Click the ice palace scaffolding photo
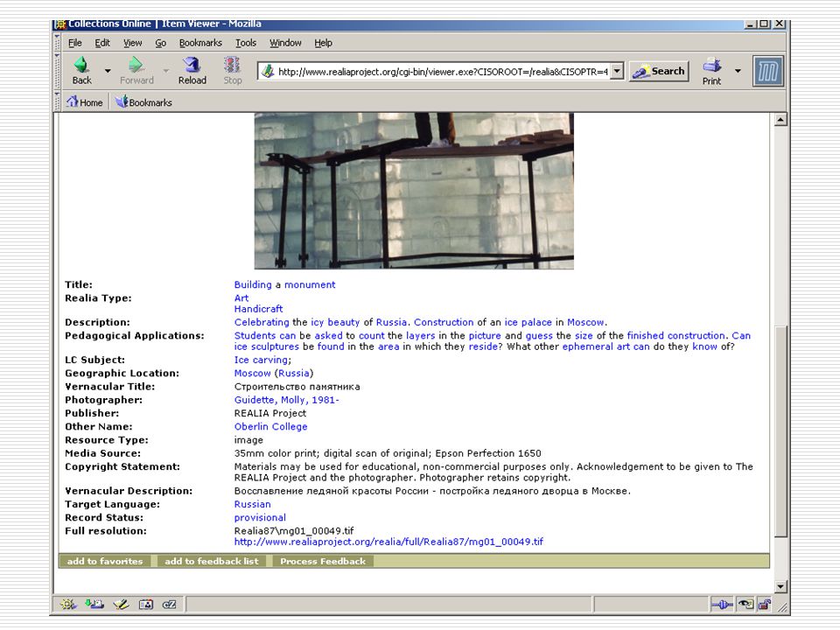 [414, 191]
